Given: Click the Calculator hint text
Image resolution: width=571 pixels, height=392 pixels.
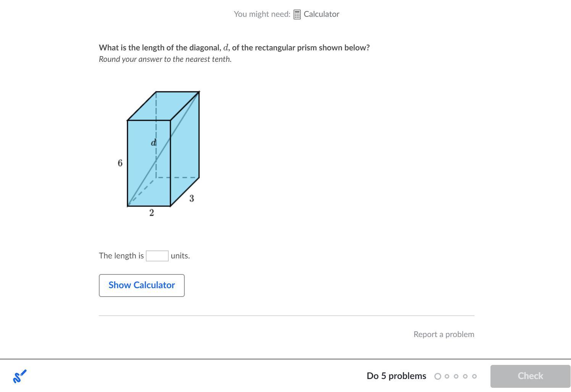Looking at the screenshot, I should coord(321,14).
